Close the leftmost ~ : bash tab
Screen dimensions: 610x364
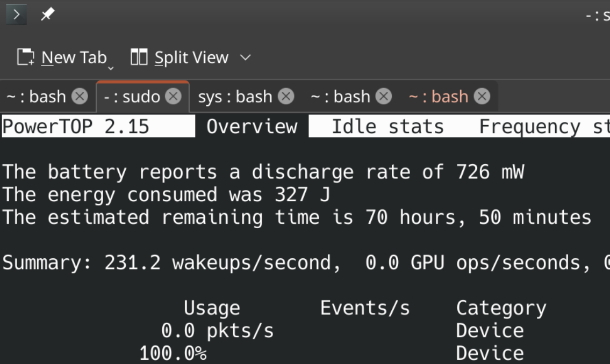click(x=80, y=97)
